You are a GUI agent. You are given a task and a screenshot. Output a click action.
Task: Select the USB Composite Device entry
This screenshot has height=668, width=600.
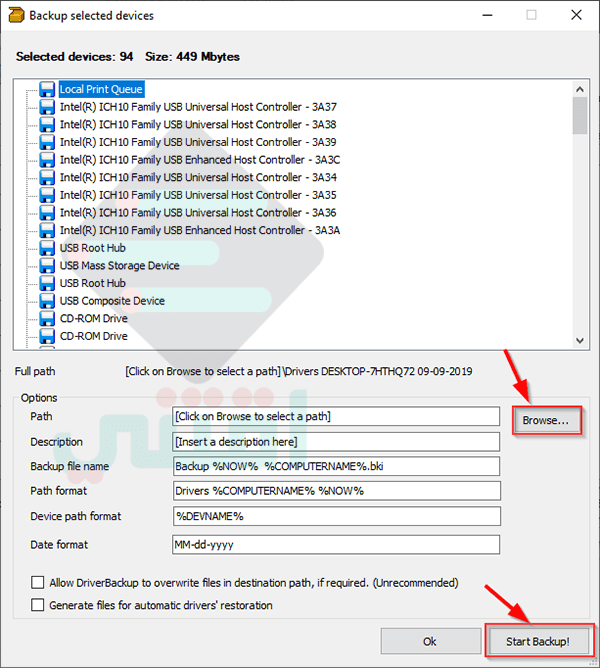112,301
